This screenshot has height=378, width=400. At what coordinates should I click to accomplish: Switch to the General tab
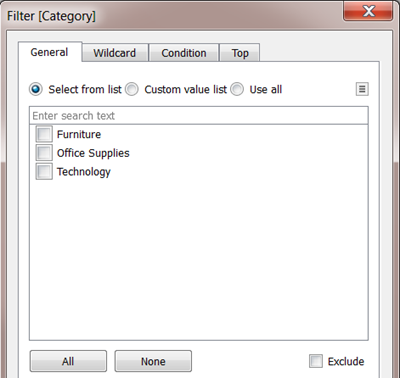(49, 52)
